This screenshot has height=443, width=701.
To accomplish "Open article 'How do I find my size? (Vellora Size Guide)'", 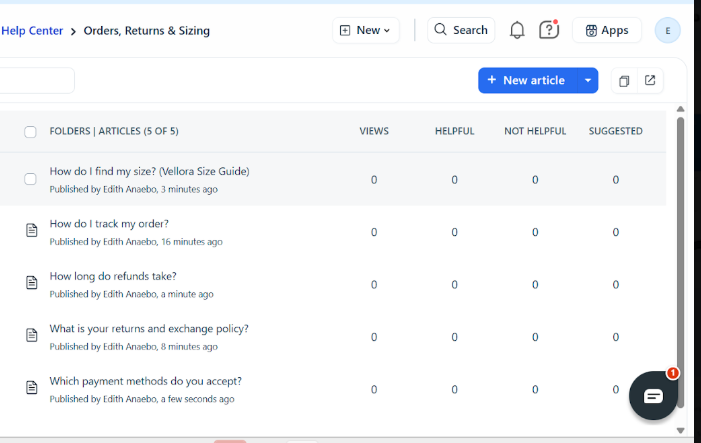I will [x=149, y=171].
